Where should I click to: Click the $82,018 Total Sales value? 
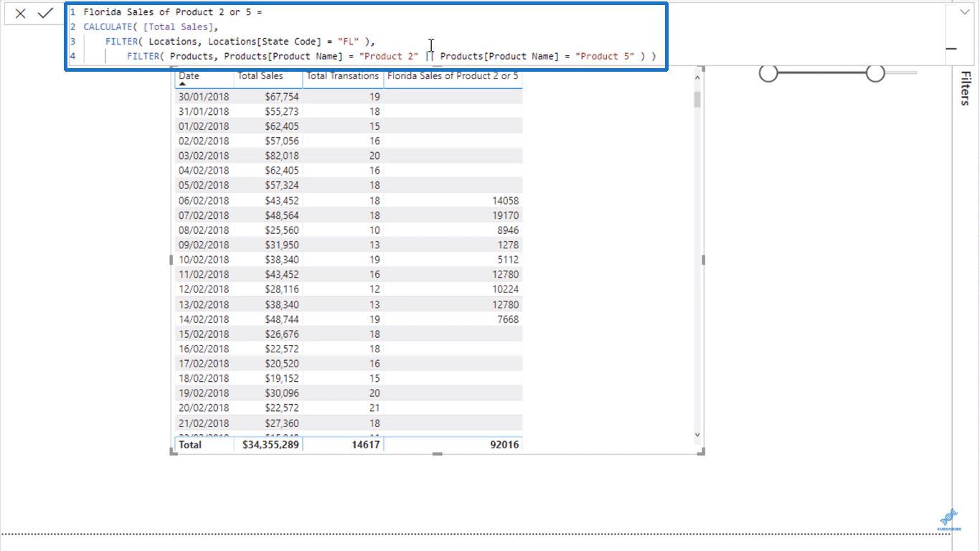281,156
